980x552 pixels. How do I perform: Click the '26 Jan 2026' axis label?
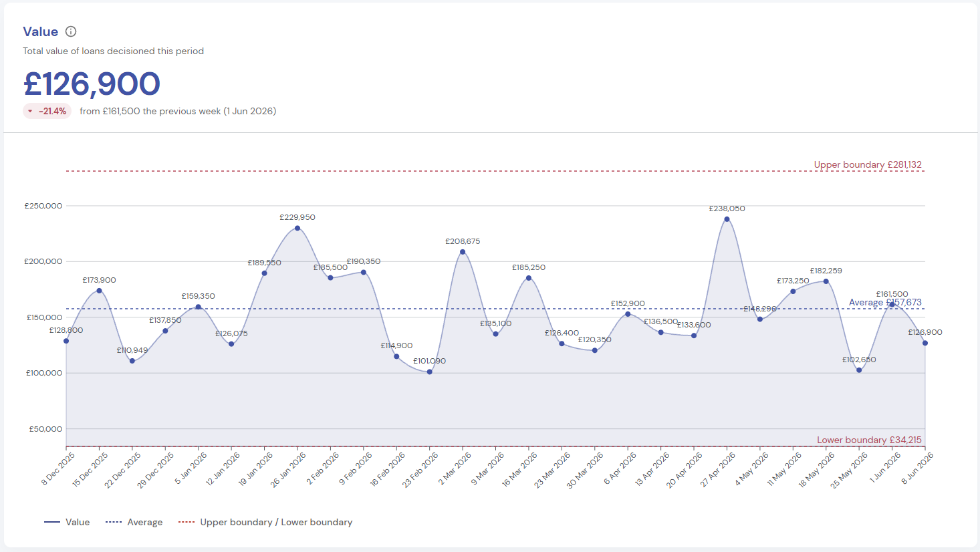289,469
